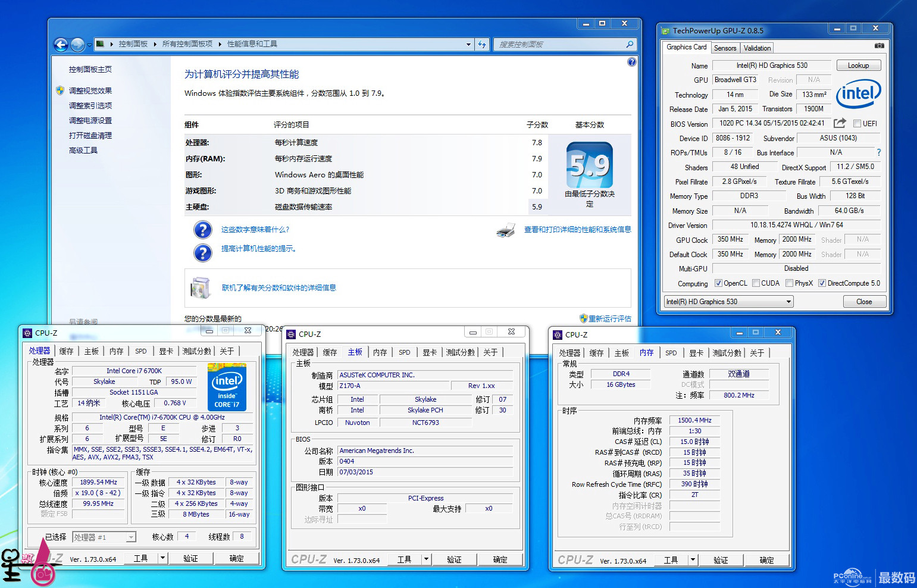This screenshot has height=588, width=917.
Task: Open 调整电源设置 sidebar link
Action: click(90, 120)
